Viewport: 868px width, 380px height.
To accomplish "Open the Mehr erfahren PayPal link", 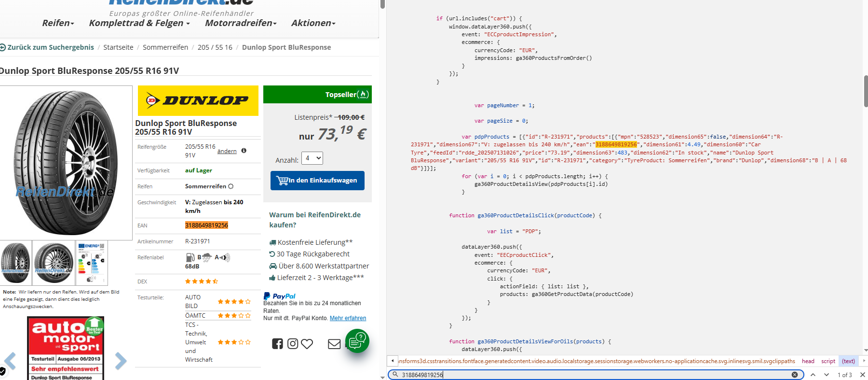I will (x=348, y=318).
